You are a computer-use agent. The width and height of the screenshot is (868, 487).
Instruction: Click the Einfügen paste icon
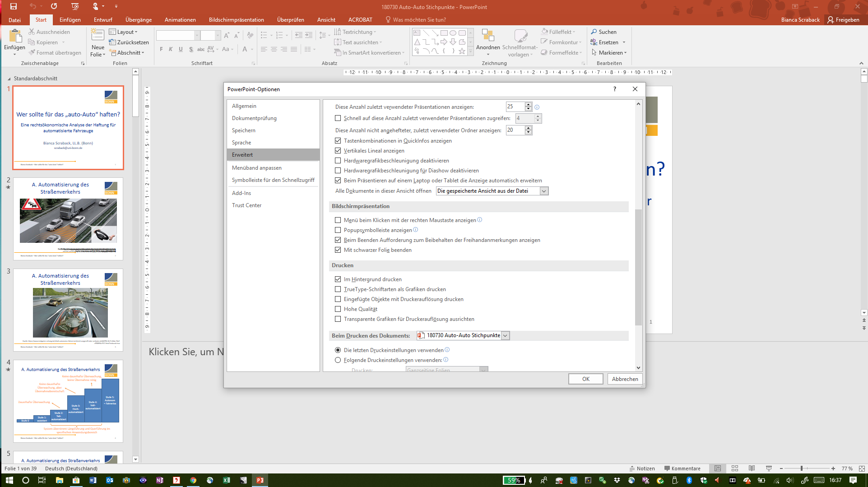[x=14, y=36]
